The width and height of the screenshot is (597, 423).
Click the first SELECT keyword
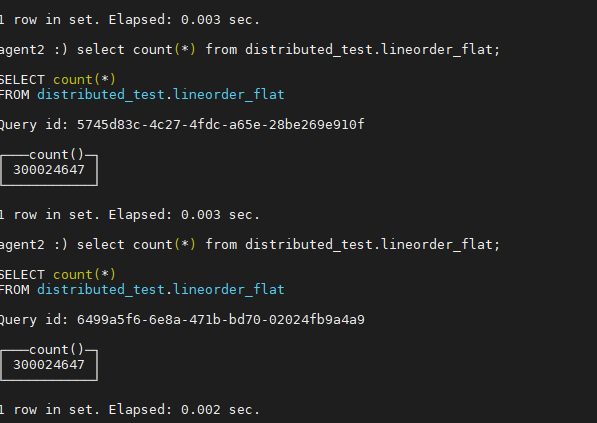click(x=22, y=80)
